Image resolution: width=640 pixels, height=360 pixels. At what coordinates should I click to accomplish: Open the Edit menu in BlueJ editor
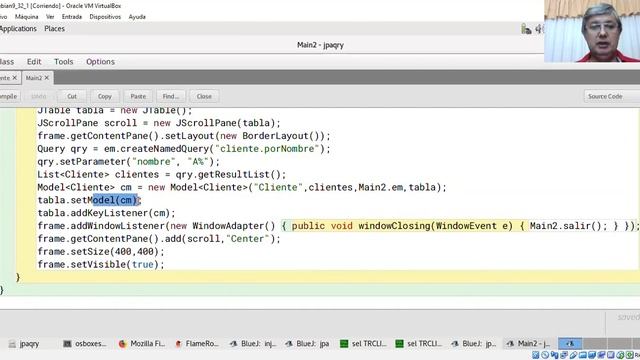(x=34, y=62)
